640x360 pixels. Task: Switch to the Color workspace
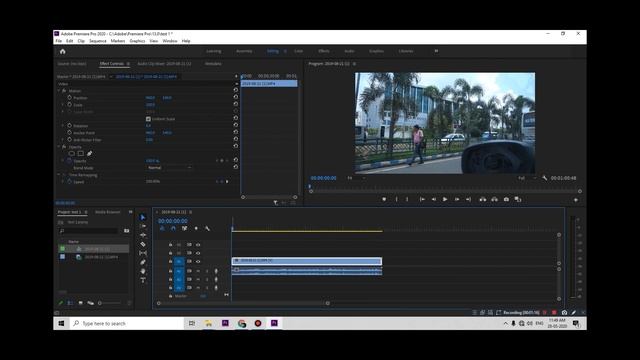click(298, 51)
